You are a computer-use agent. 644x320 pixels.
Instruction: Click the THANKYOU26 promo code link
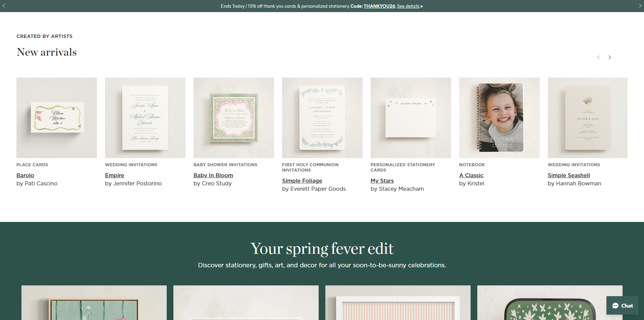pos(379,6)
